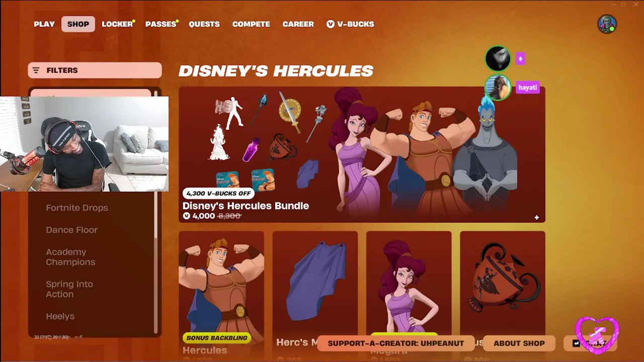Screen dimensions: 644x362
Task: Click the 4,000 V-Bucks bundle price
Action: point(199,216)
